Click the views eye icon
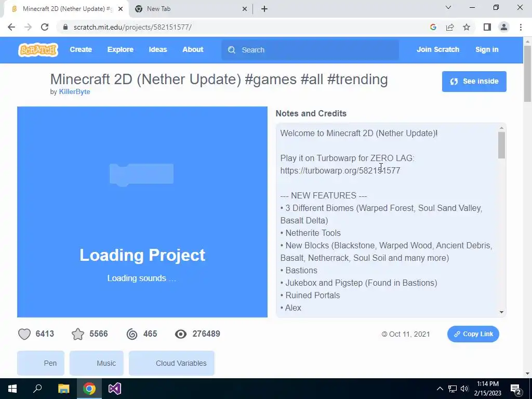The height and width of the screenshot is (399, 532). (181, 334)
